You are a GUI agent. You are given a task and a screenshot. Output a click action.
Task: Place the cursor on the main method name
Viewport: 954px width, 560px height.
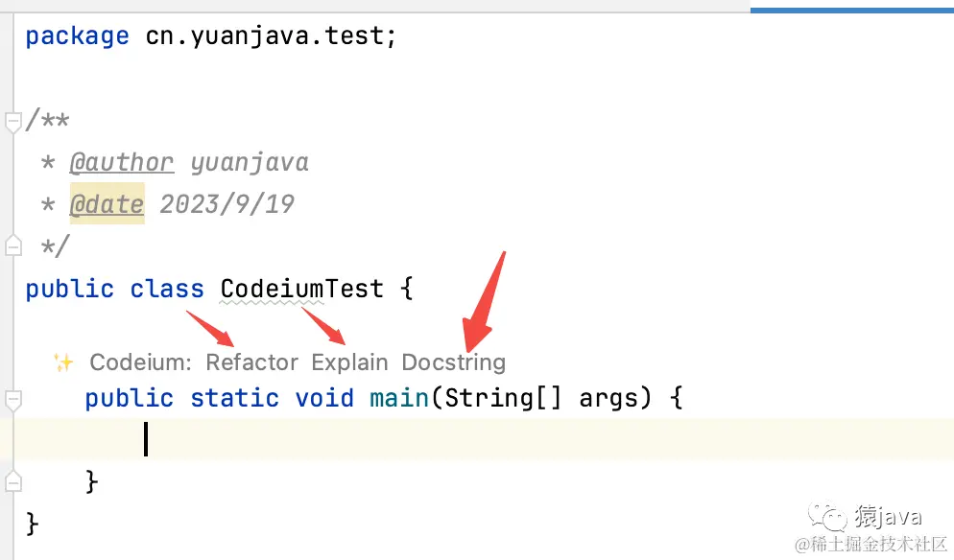(x=399, y=397)
